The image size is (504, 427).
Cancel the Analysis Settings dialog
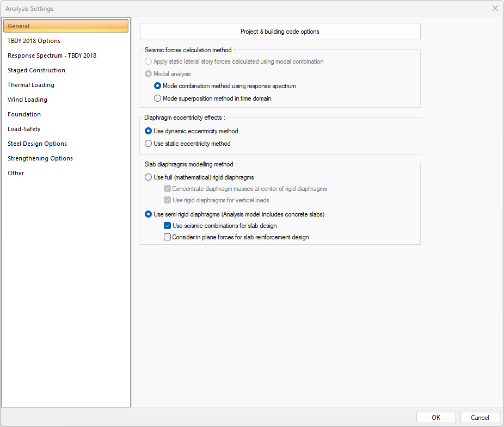480,418
